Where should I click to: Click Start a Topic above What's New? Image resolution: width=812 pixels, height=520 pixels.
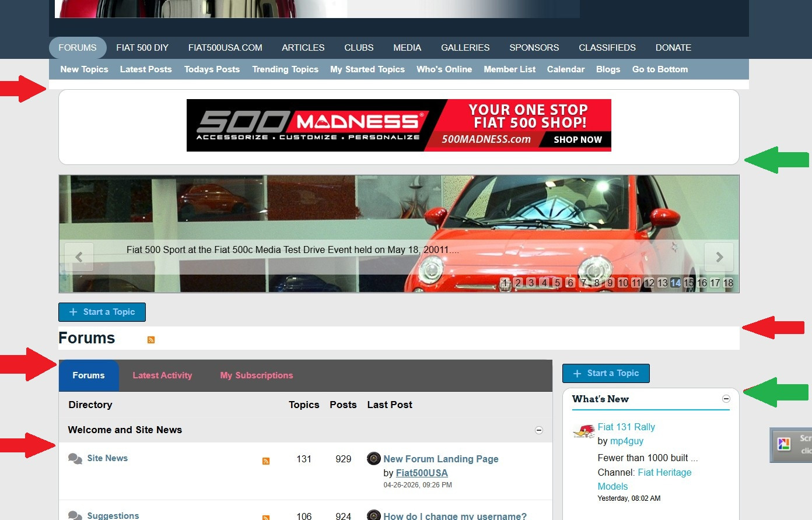click(606, 373)
